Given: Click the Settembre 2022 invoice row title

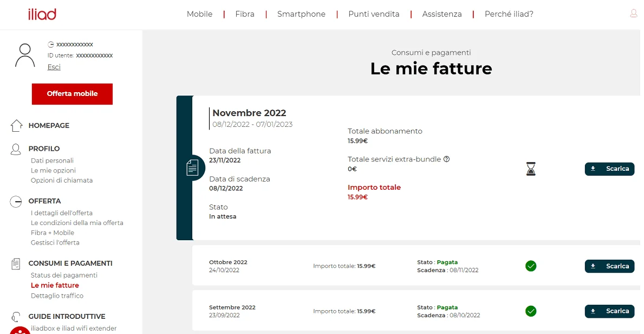Looking at the screenshot, I should [232, 307].
